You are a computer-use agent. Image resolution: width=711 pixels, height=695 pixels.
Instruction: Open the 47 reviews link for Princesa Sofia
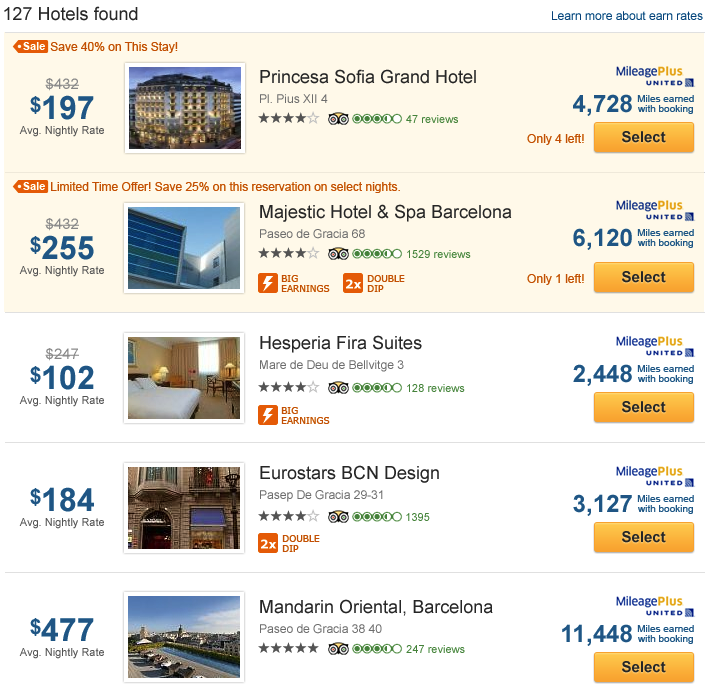[432, 119]
